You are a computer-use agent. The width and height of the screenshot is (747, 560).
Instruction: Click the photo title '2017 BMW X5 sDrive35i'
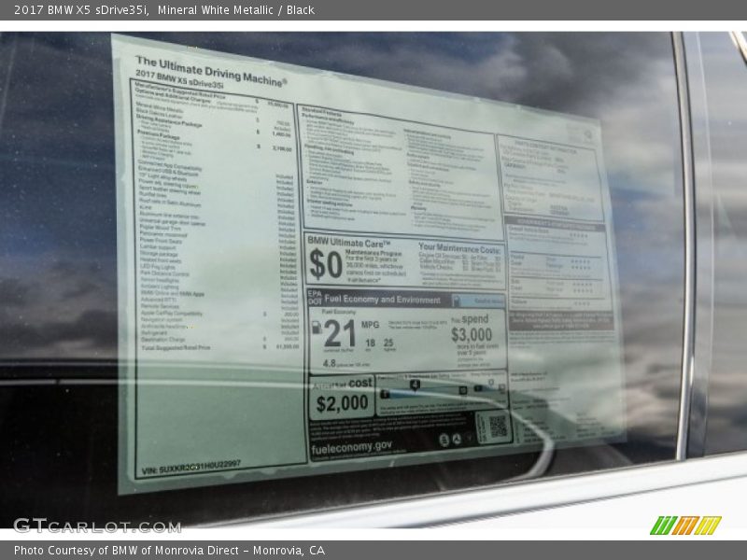[81, 9]
